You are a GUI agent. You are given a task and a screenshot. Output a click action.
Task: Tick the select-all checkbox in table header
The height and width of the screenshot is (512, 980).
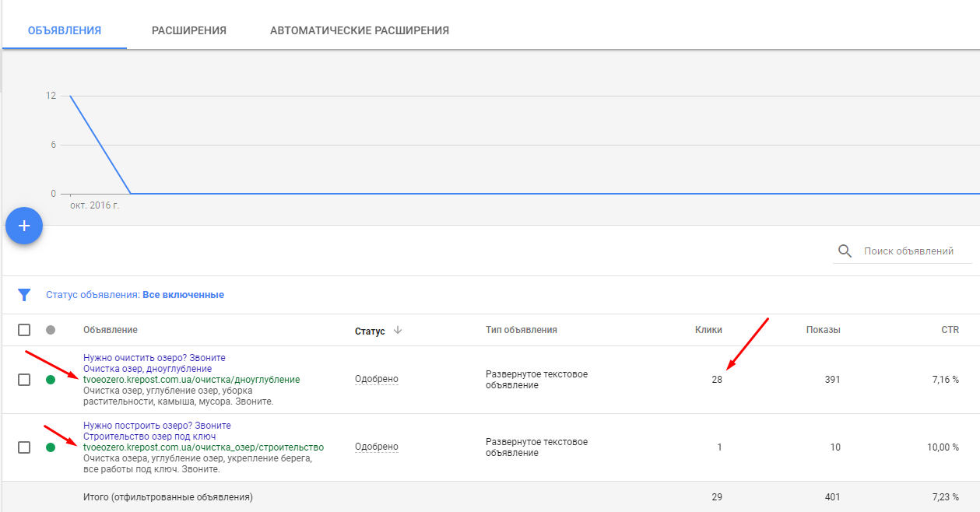(x=24, y=330)
